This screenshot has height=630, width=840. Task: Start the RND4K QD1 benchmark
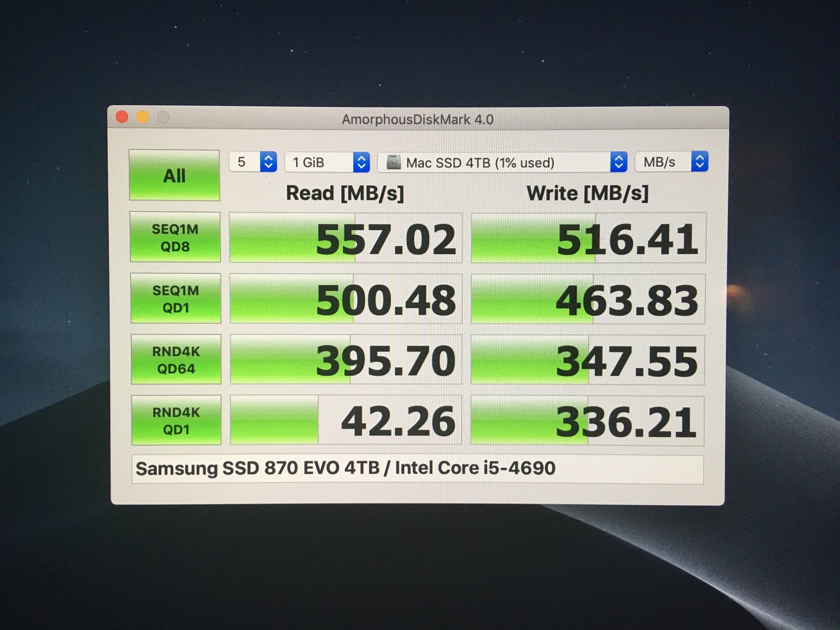pyautogui.click(x=176, y=420)
